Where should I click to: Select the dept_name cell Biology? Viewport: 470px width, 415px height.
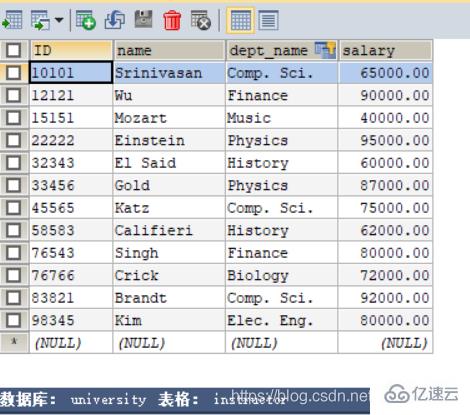pos(282,275)
